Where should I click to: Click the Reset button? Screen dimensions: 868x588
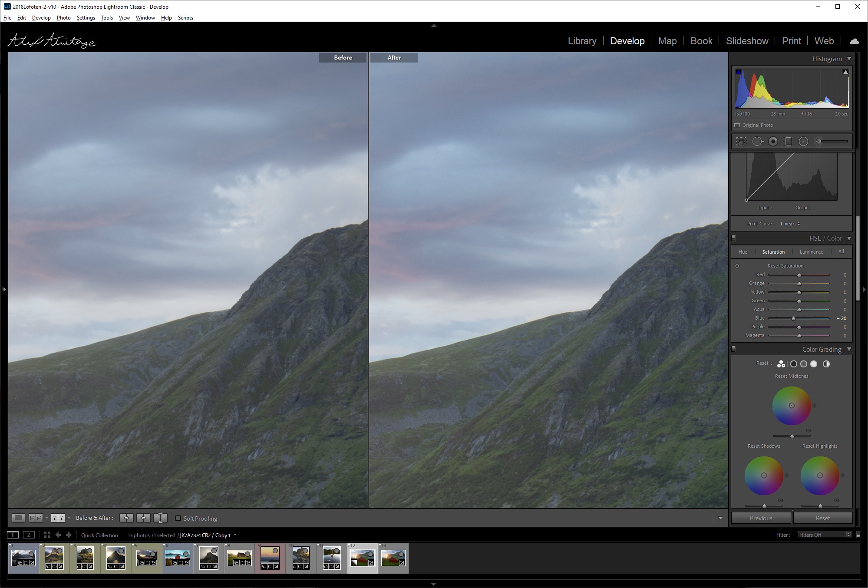(x=822, y=518)
